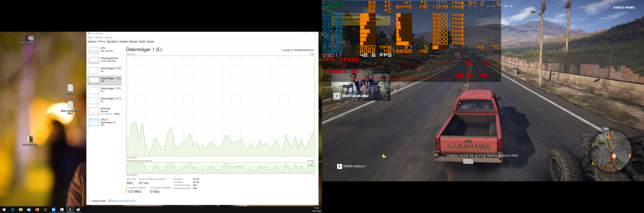Screen dimensions: 644x213
Task: Switch to the App-Verlauf tab
Action: tap(112, 42)
